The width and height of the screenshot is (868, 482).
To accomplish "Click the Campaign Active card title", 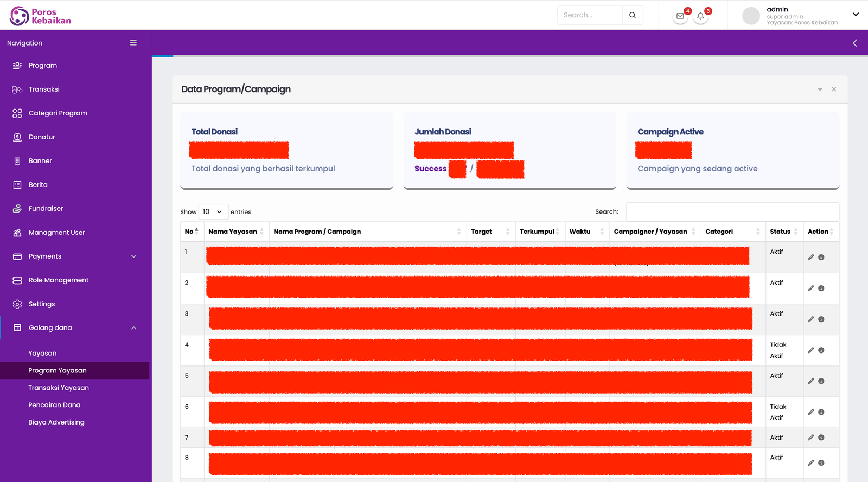I will pos(671,132).
